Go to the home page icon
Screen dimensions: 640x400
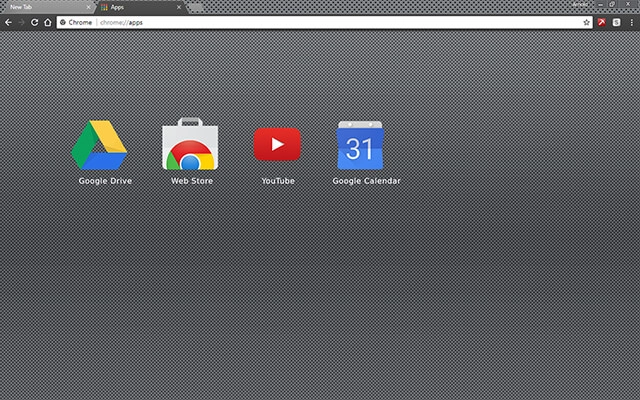pos(48,22)
